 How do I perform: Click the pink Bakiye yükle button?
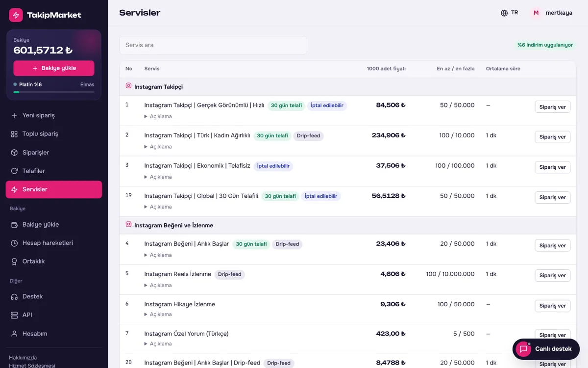pos(54,68)
